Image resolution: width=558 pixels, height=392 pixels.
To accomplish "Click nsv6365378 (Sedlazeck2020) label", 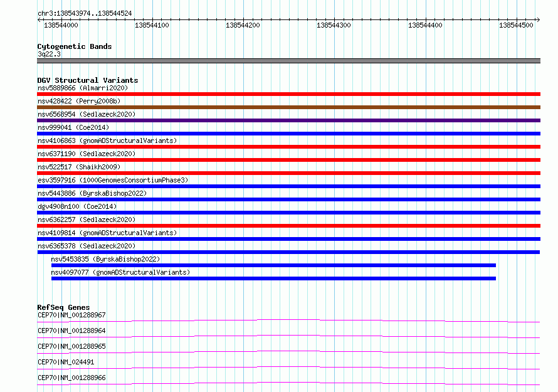I will tap(87, 246).
